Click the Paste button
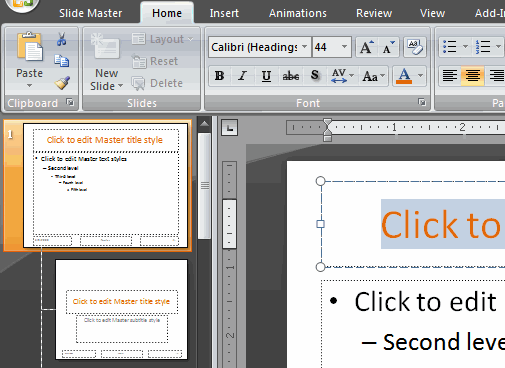The width and height of the screenshot is (505, 368). tap(29, 60)
